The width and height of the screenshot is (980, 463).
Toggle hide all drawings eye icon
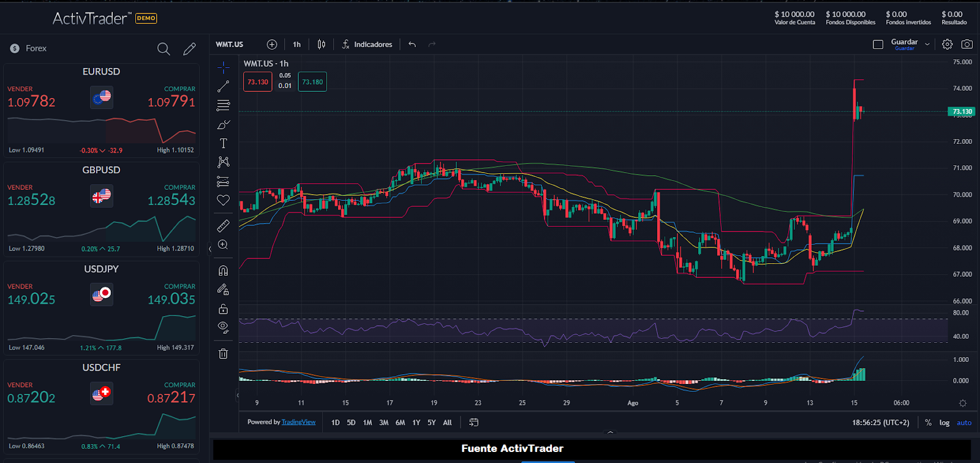point(223,327)
